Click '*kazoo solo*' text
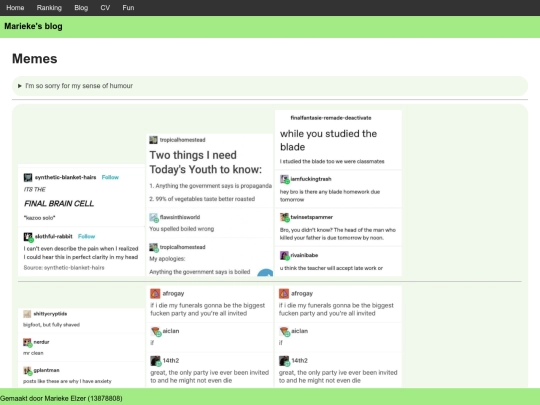Screen dimensions: 540x405 (x=39, y=218)
